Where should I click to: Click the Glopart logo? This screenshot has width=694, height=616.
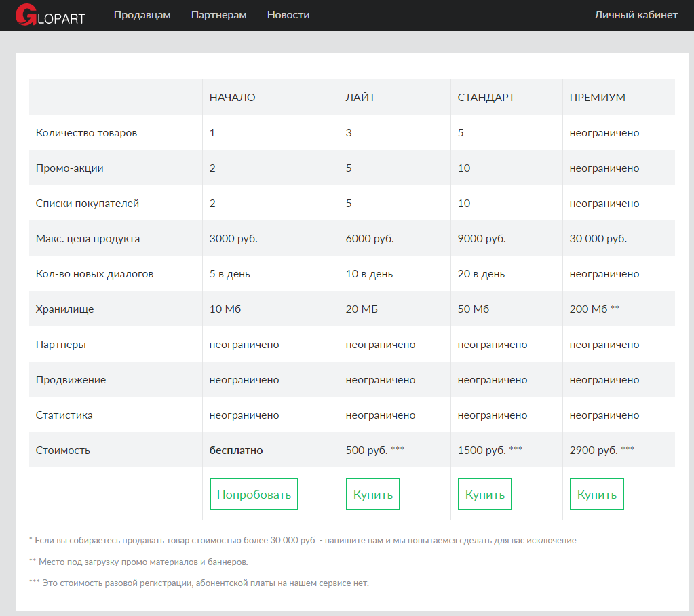click(x=50, y=15)
